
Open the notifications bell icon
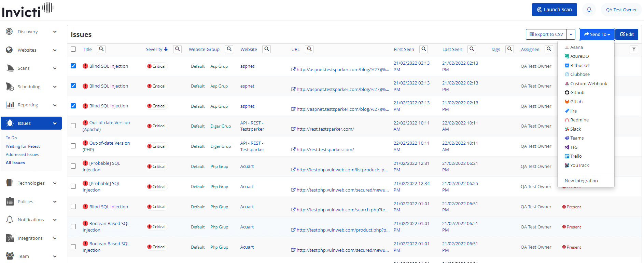pos(589,10)
